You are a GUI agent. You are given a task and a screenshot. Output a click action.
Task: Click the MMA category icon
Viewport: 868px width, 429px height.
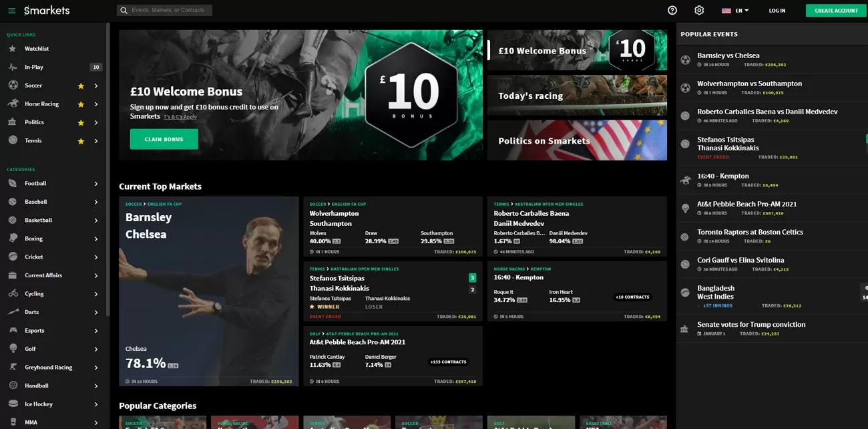[x=13, y=422]
